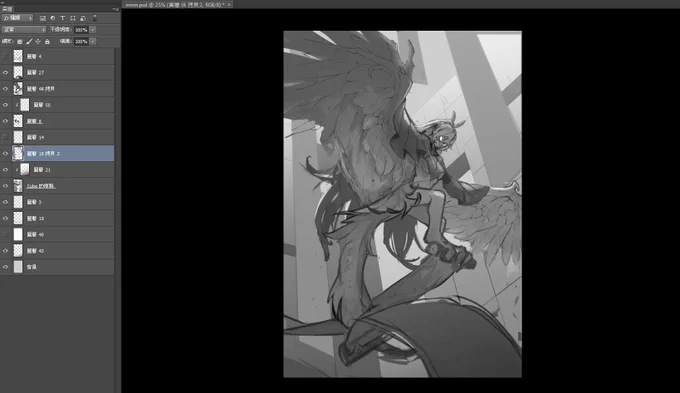Open the opacity slider arrow

(93, 29)
